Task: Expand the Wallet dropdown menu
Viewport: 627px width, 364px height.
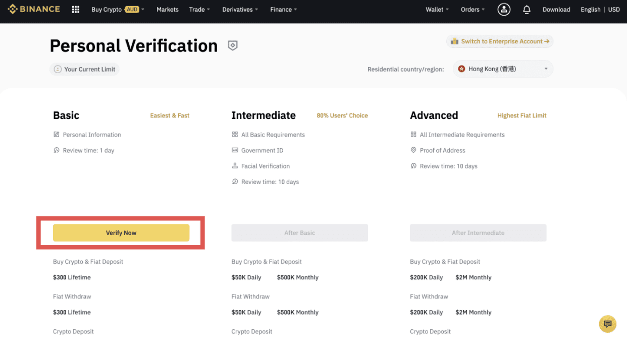Action: pyautogui.click(x=437, y=10)
